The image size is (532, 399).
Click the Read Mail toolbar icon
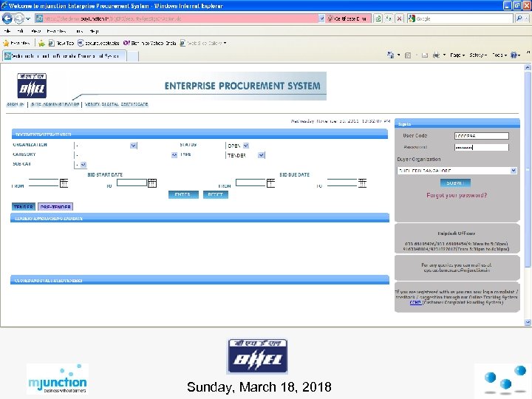click(x=424, y=55)
